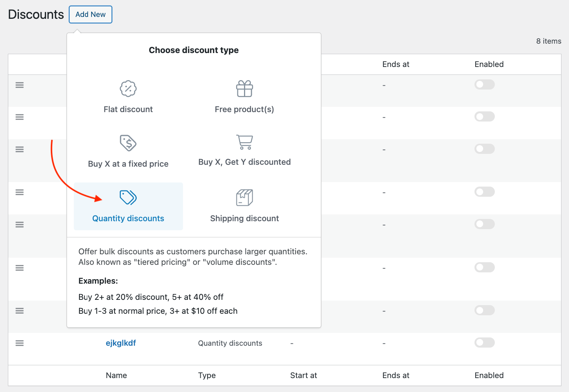Viewport: 569px width, 392px height.
Task: Click the Ends at header column
Action: [x=395, y=64]
